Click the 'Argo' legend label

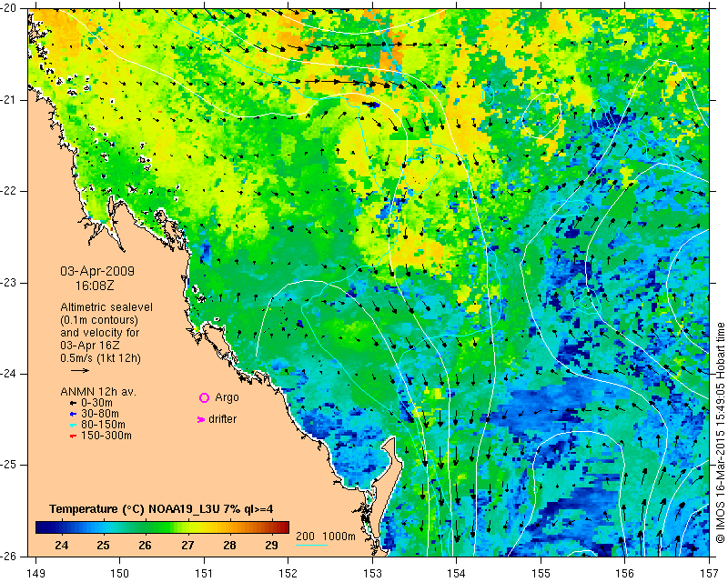click(227, 397)
